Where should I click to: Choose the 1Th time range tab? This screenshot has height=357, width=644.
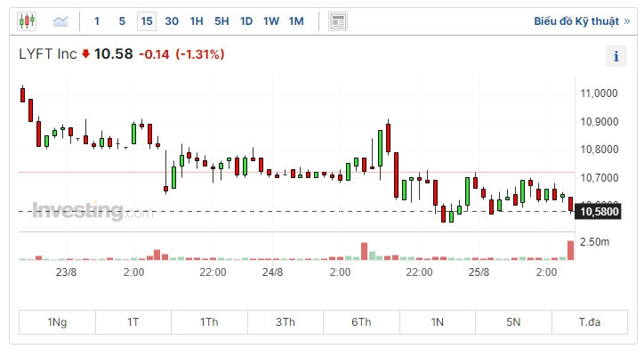tap(209, 322)
